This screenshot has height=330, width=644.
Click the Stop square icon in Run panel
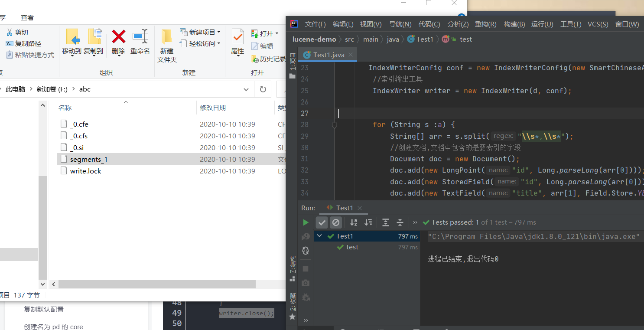tap(306, 269)
